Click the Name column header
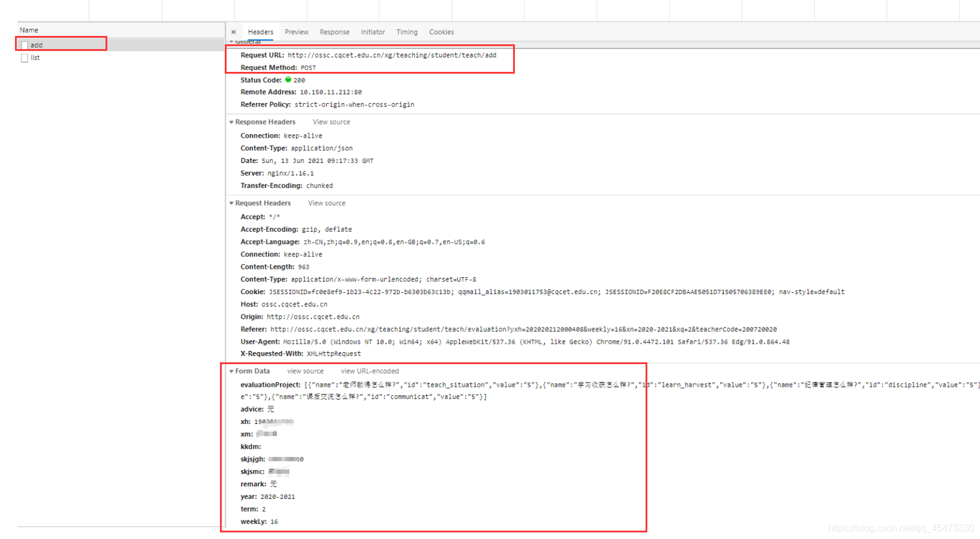The height and width of the screenshot is (539, 980). [29, 30]
